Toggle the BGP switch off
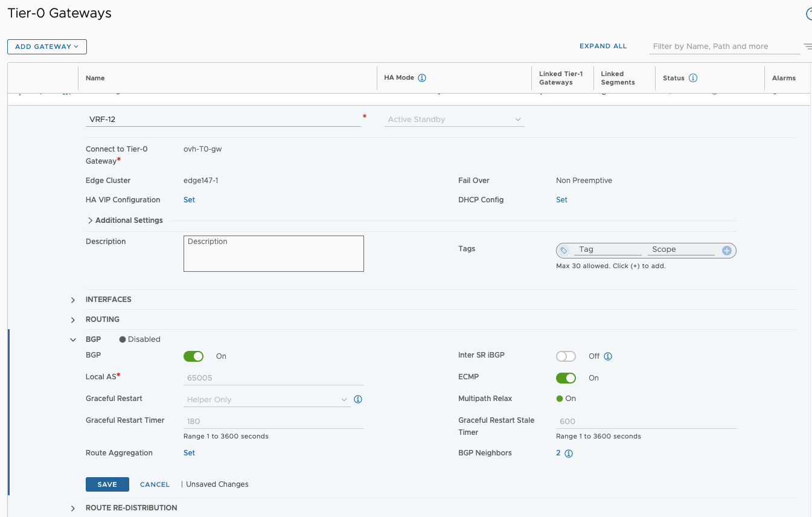This screenshot has width=812, height=517. coord(194,356)
